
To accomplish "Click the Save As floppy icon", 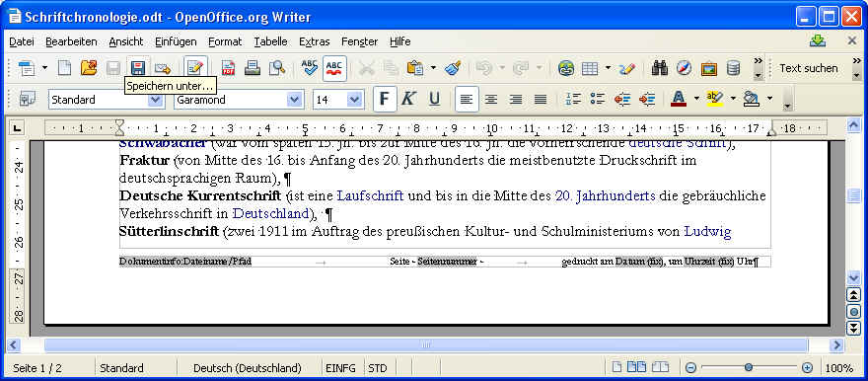I will (x=137, y=68).
